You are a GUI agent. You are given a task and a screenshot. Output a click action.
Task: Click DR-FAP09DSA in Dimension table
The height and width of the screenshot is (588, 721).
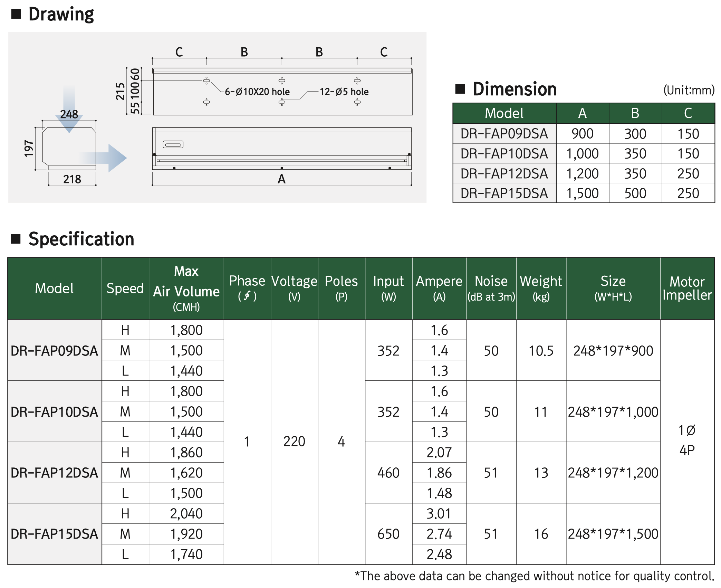pyautogui.click(x=504, y=134)
